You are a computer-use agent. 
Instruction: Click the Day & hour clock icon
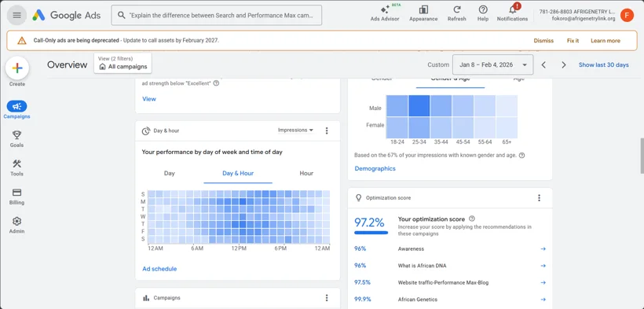146,131
